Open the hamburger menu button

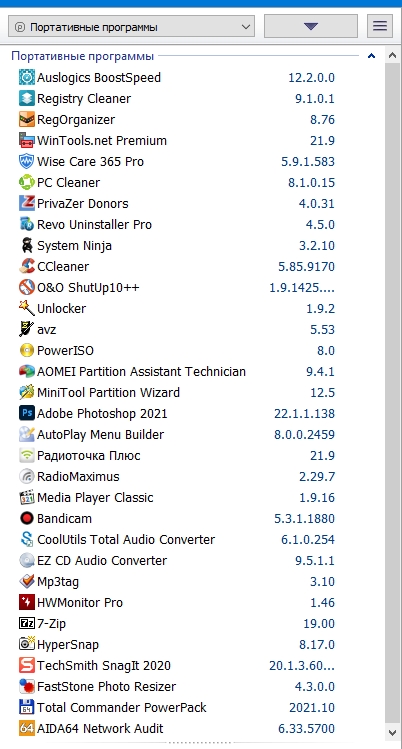(x=380, y=26)
